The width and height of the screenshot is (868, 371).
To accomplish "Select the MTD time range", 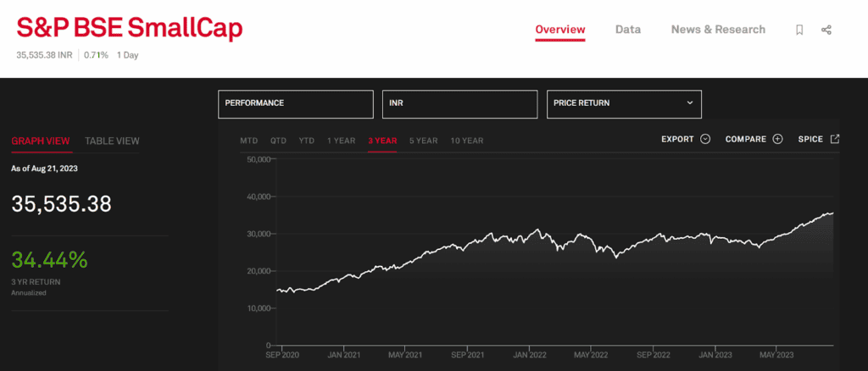I will click(x=249, y=141).
